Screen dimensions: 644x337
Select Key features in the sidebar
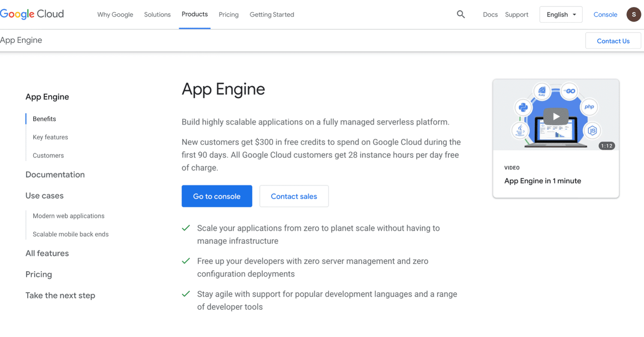pyautogui.click(x=50, y=137)
